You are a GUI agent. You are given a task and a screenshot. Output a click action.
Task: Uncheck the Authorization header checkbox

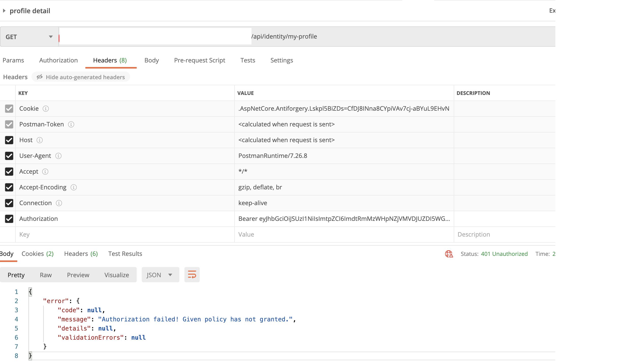coord(9,219)
